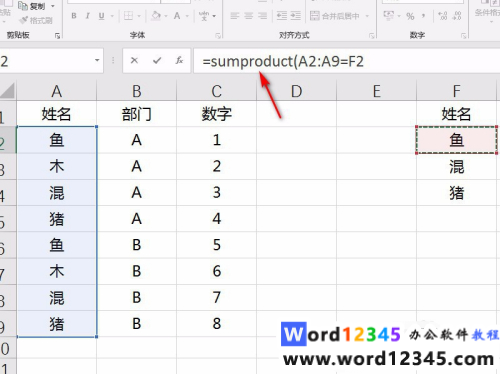Click cell F4 containing 猪
Screen dimensions: 504x375
click(x=457, y=193)
